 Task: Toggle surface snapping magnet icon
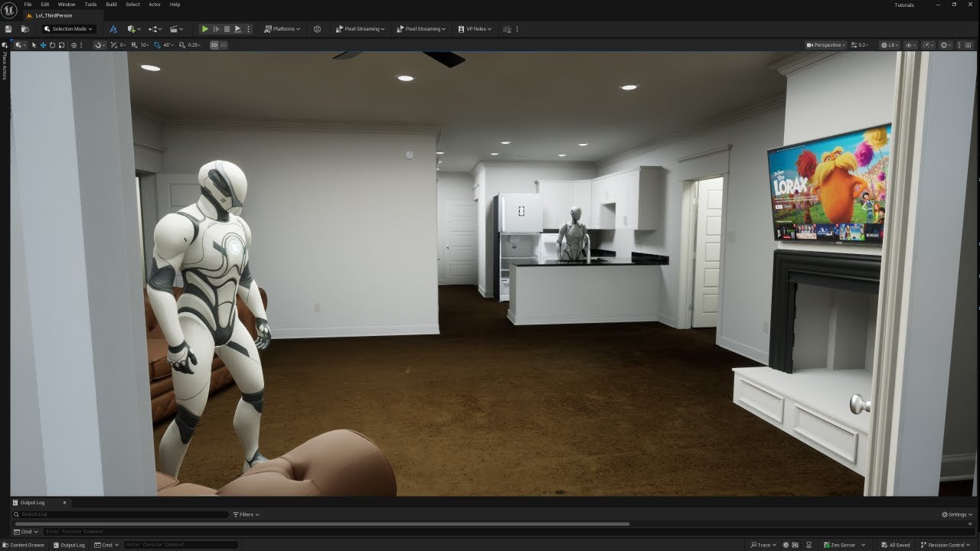(100, 45)
